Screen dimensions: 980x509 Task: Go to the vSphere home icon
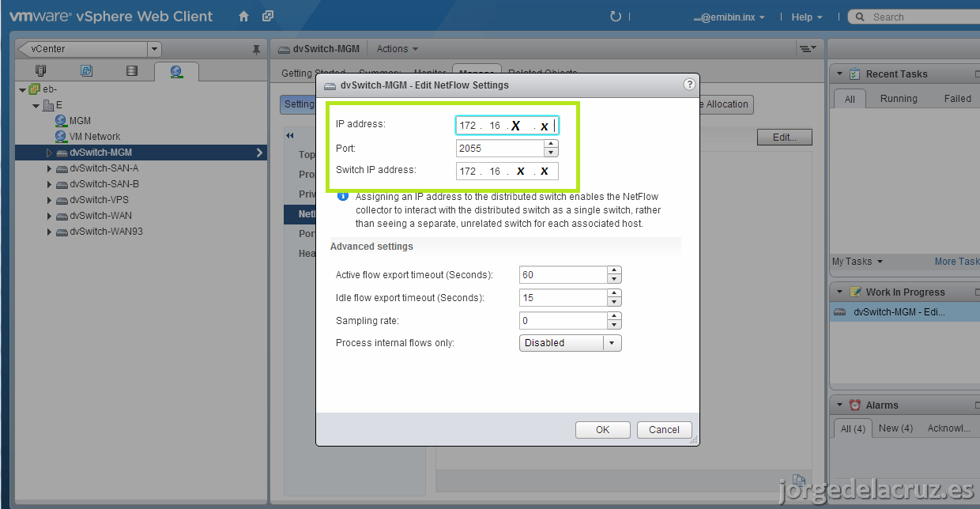click(x=243, y=17)
